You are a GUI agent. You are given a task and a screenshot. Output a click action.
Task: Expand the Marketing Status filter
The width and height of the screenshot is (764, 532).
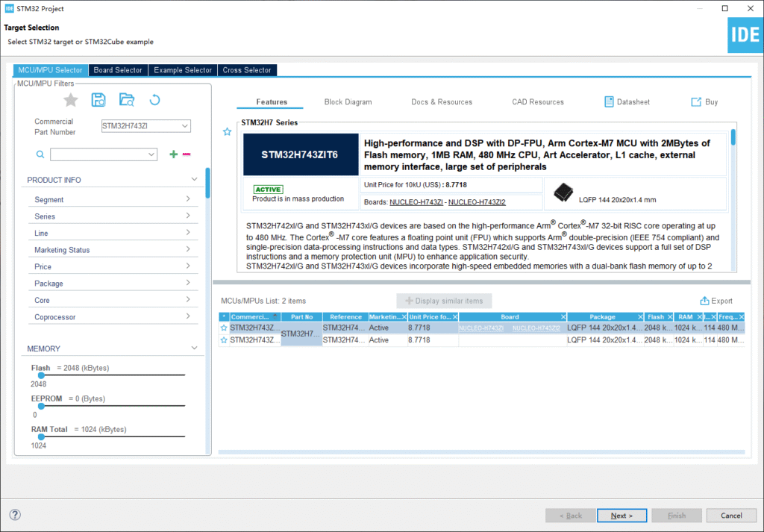pos(188,249)
